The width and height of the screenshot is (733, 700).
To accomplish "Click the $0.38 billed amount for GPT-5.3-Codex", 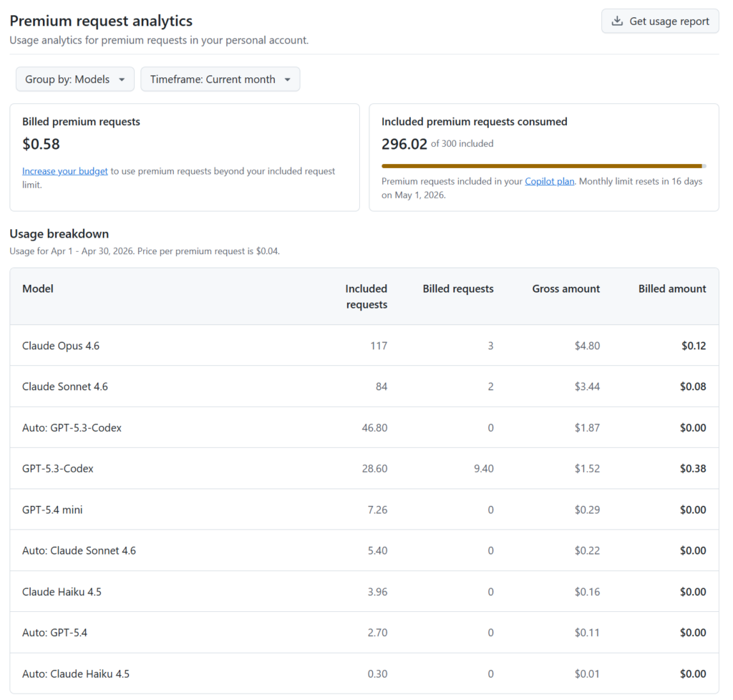I will [x=693, y=469].
